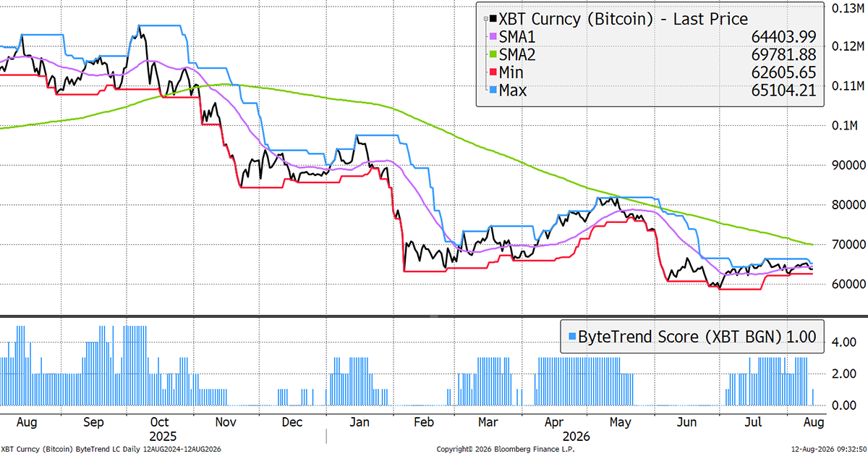Click the red Min color swatch

pyautogui.click(x=493, y=73)
